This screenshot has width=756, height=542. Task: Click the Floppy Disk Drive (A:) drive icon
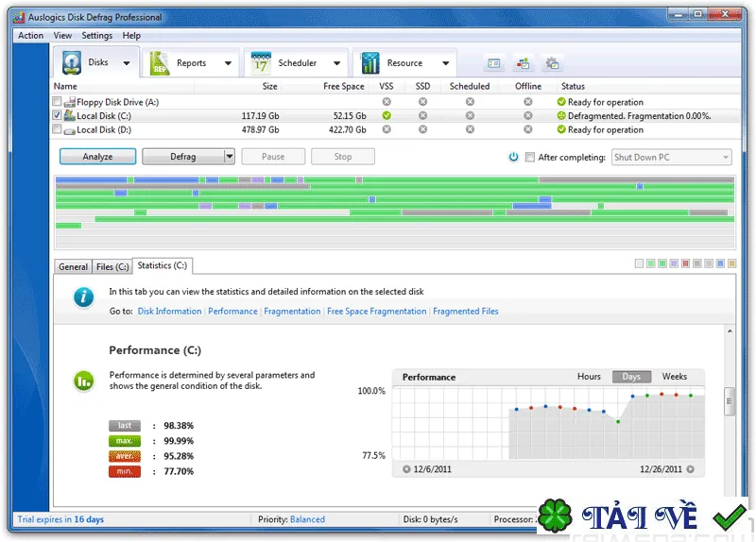click(x=70, y=102)
